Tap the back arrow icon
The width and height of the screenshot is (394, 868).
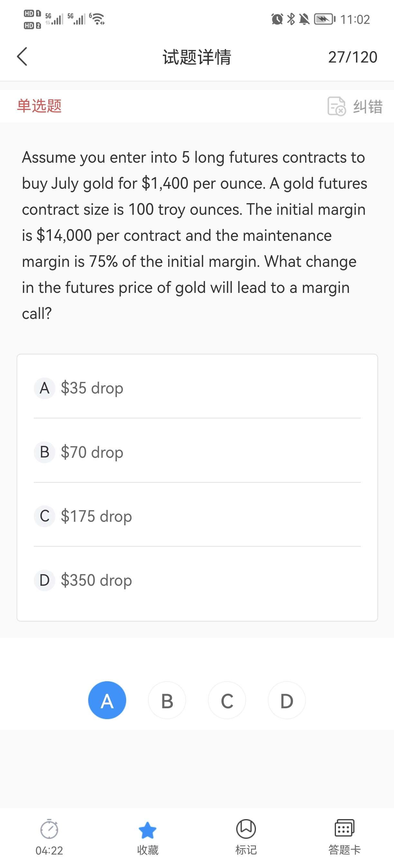click(22, 57)
